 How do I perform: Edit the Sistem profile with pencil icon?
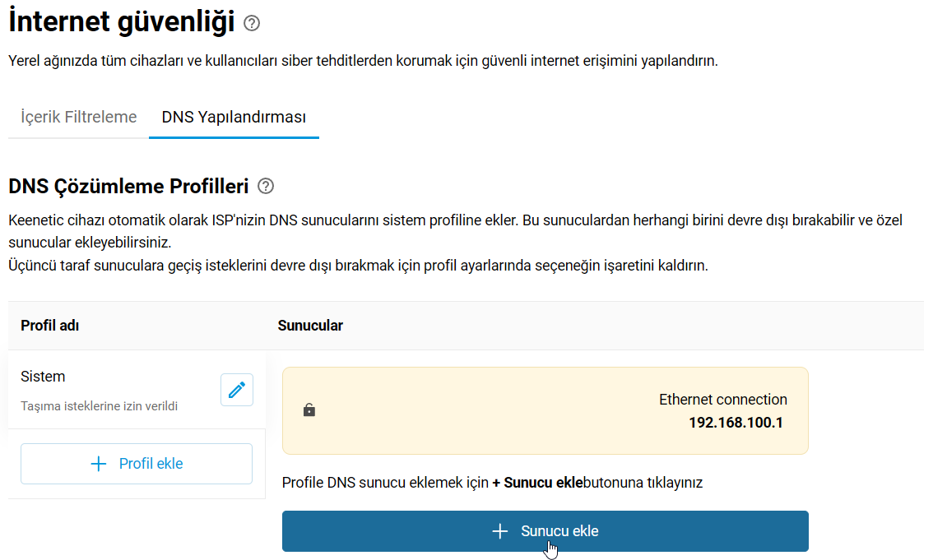[237, 390]
